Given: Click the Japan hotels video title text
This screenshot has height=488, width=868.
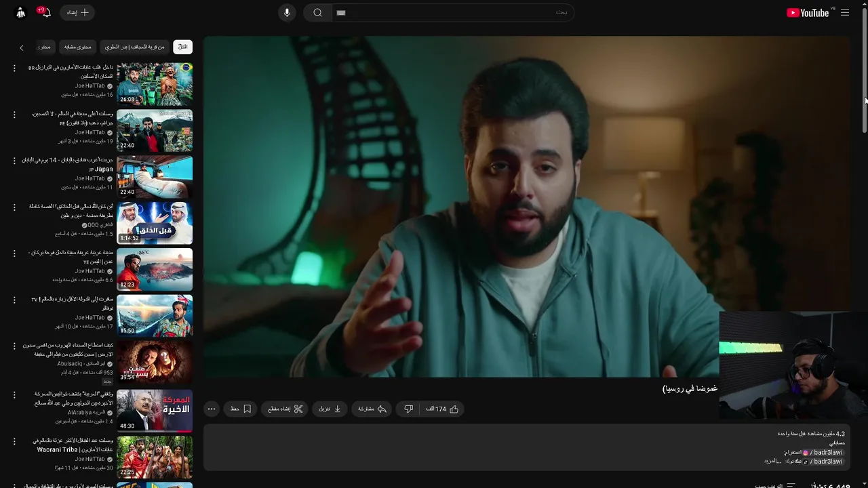Looking at the screenshot, I should click(67, 165).
